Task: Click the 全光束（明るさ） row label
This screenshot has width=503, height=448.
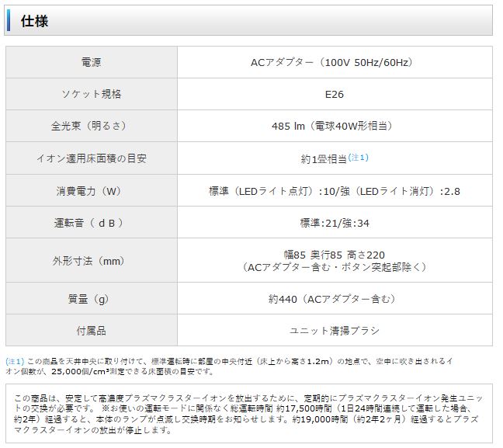Action: point(92,126)
